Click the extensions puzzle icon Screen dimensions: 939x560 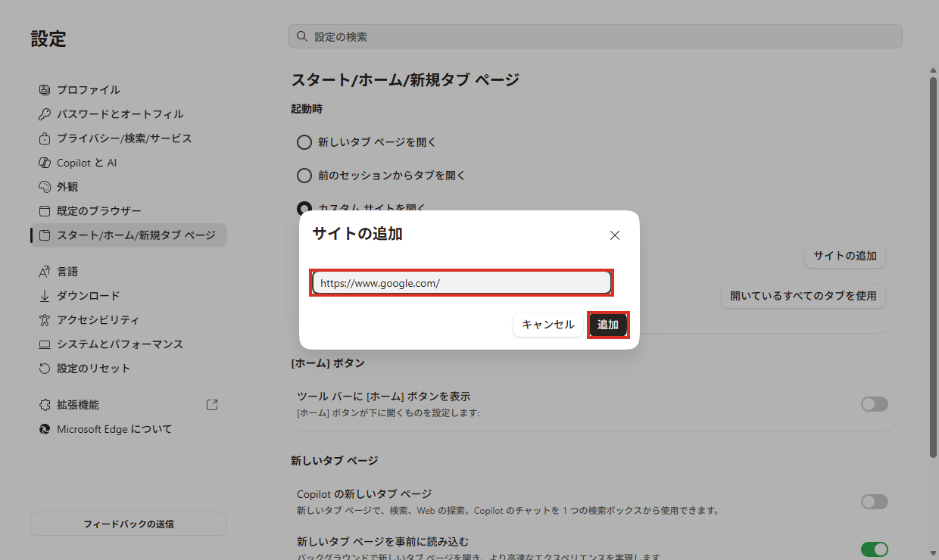pyautogui.click(x=44, y=405)
